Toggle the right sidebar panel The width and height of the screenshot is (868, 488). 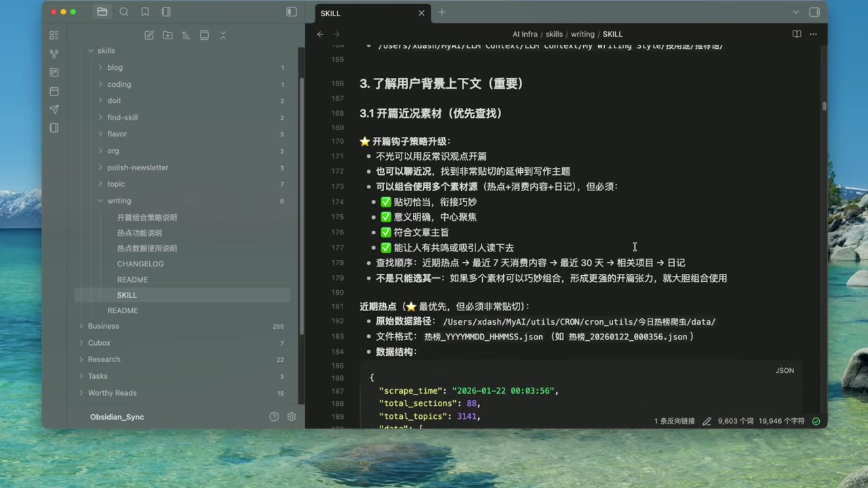point(814,12)
